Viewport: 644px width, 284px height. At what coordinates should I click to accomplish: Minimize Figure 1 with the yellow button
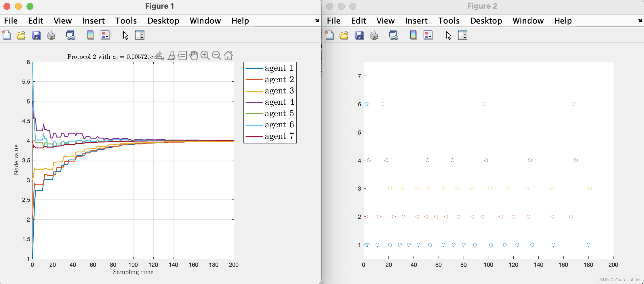click(x=18, y=6)
